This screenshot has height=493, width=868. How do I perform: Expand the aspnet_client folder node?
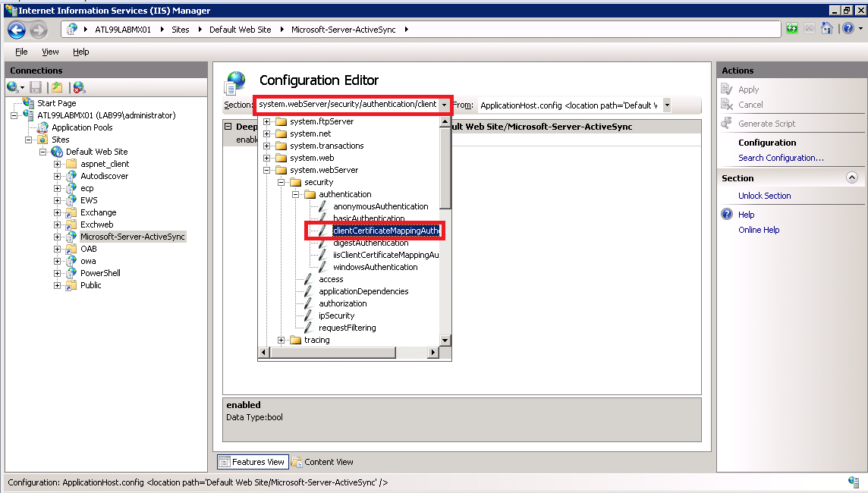(57, 164)
